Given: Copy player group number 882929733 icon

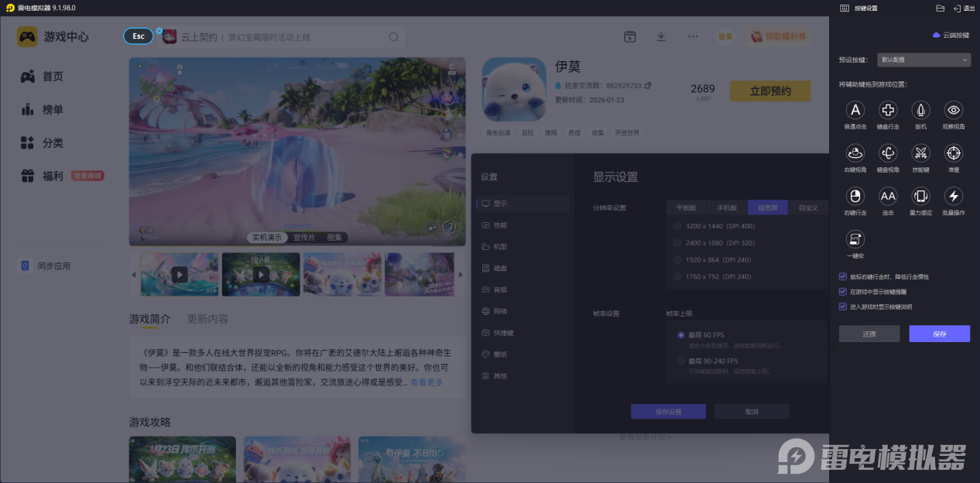Looking at the screenshot, I should click(x=648, y=85).
